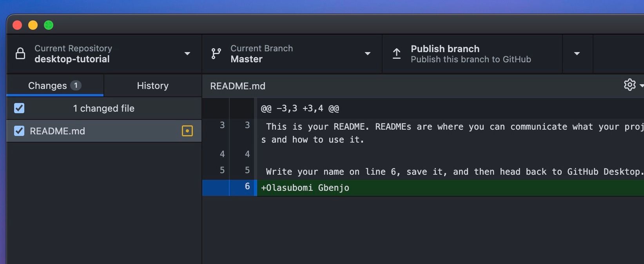Click the '@@ -3,3 +3,4 @@' hunk header
This screenshot has width=644, height=264.
300,108
